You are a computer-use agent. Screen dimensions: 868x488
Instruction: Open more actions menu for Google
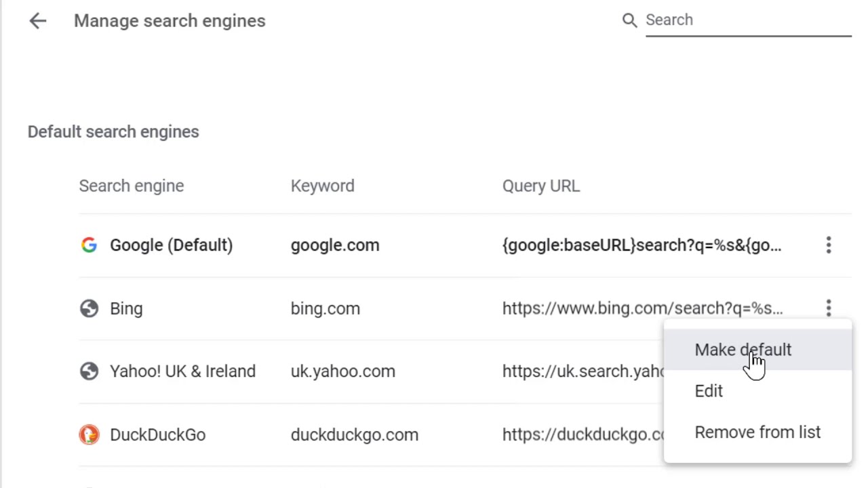(x=828, y=245)
